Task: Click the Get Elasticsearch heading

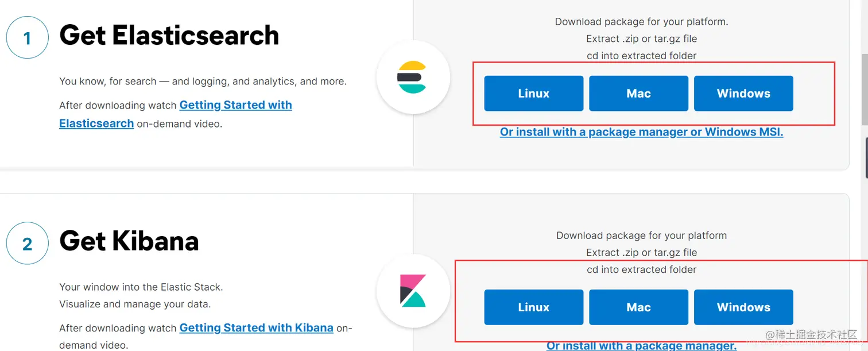Action: click(169, 36)
